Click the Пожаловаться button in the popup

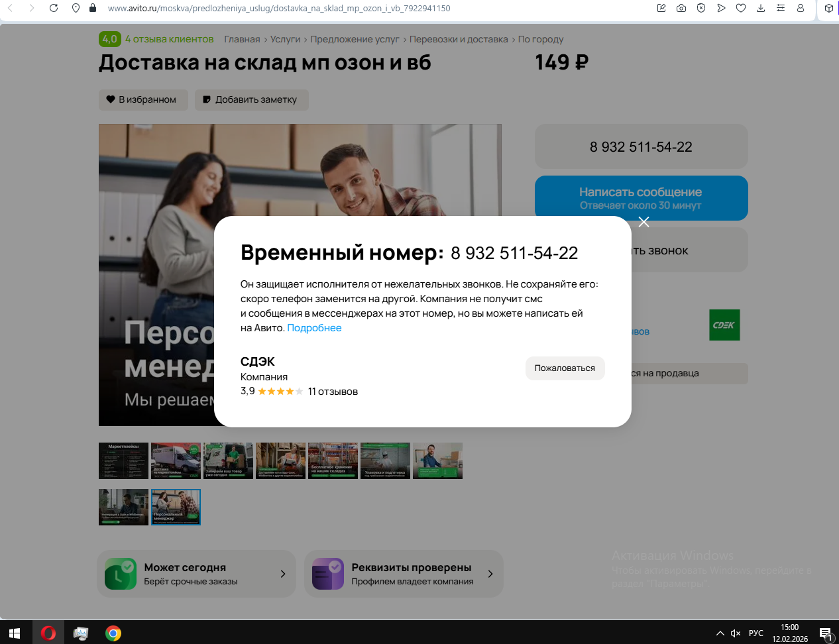pyautogui.click(x=565, y=368)
